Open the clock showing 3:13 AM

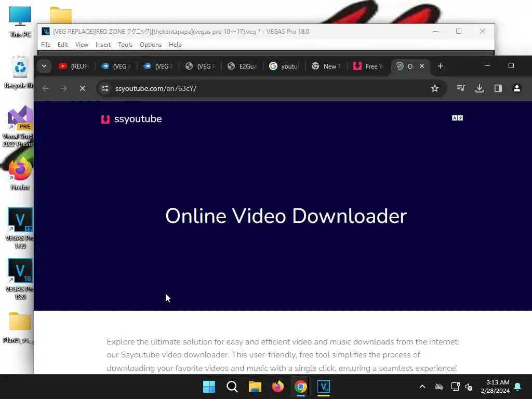pos(495,387)
